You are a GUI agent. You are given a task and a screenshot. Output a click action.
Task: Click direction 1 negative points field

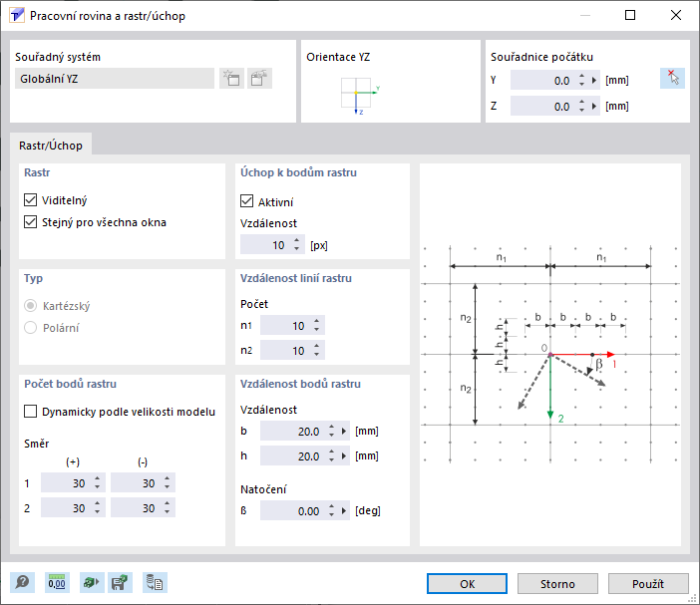point(137,483)
